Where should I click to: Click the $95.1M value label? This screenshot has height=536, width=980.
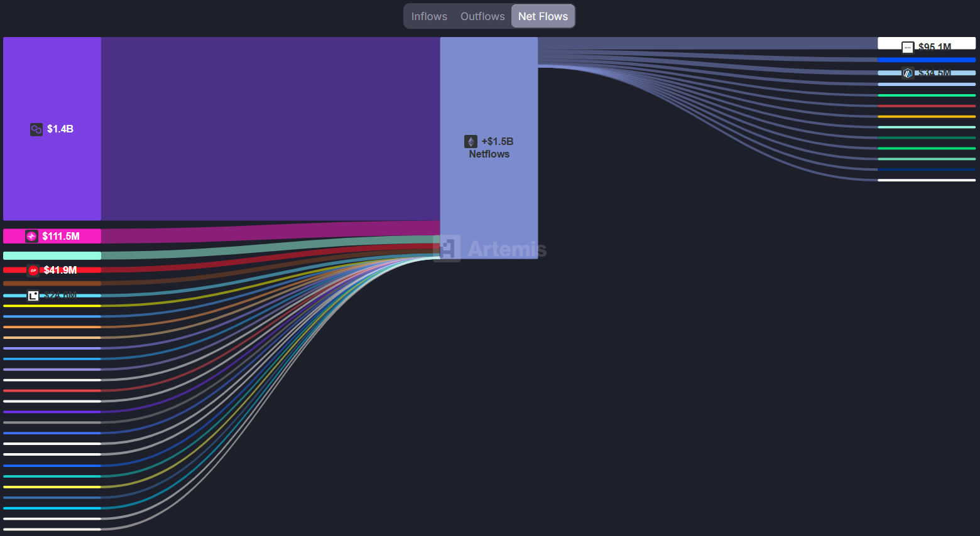click(x=935, y=47)
